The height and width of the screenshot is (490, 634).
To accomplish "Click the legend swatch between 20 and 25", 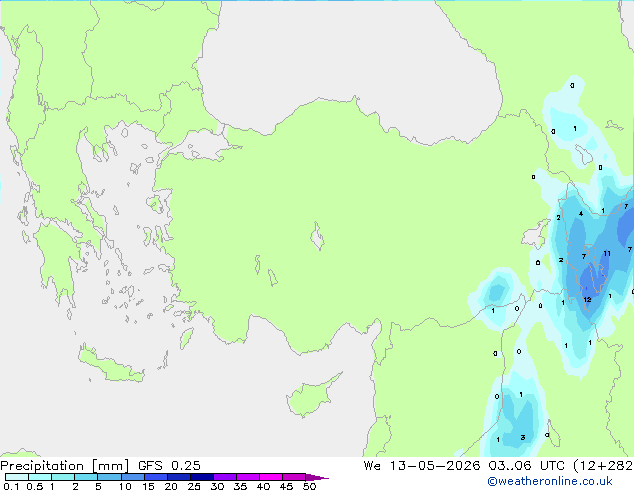I will [x=178, y=477].
